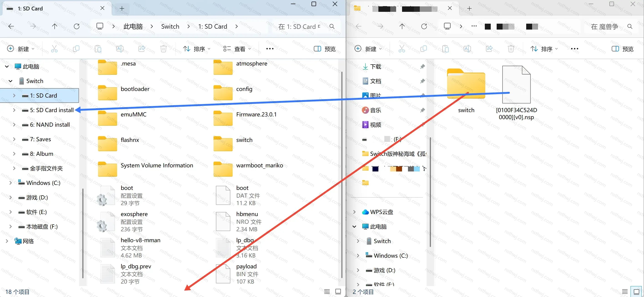Collapse the Switch node in left tree

tap(10, 81)
